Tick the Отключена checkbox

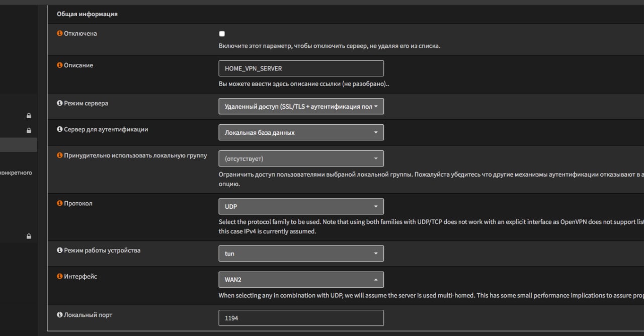pos(222,34)
